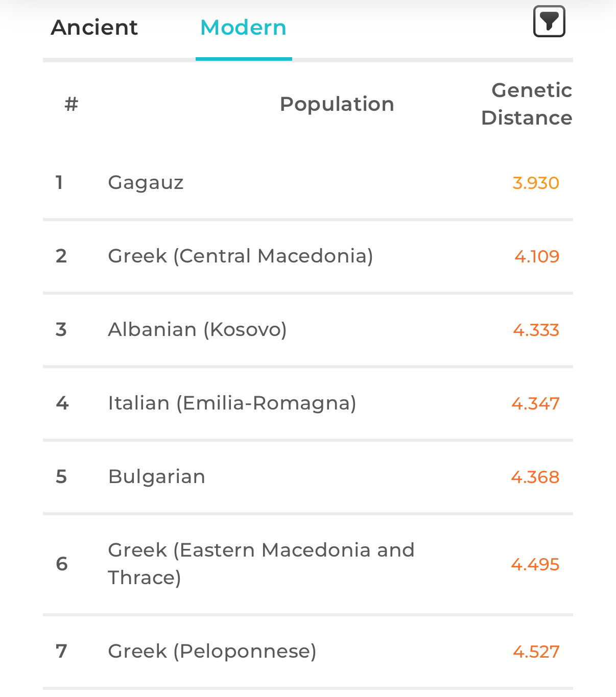Click the Population column header

[337, 104]
